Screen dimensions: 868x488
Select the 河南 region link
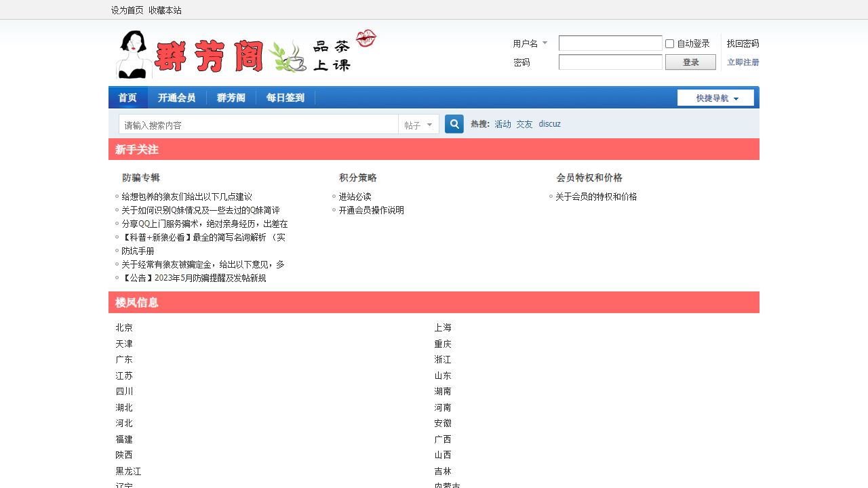click(x=443, y=407)
